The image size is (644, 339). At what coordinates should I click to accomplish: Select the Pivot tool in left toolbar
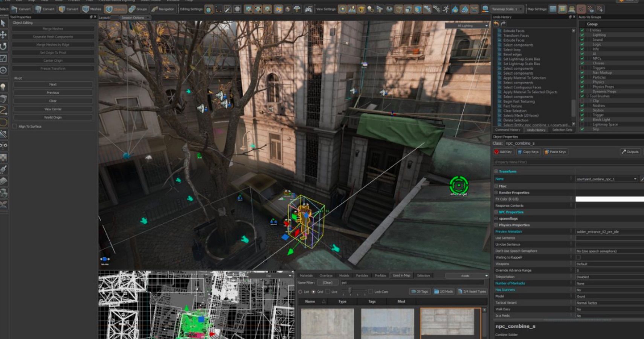[3, 70]
